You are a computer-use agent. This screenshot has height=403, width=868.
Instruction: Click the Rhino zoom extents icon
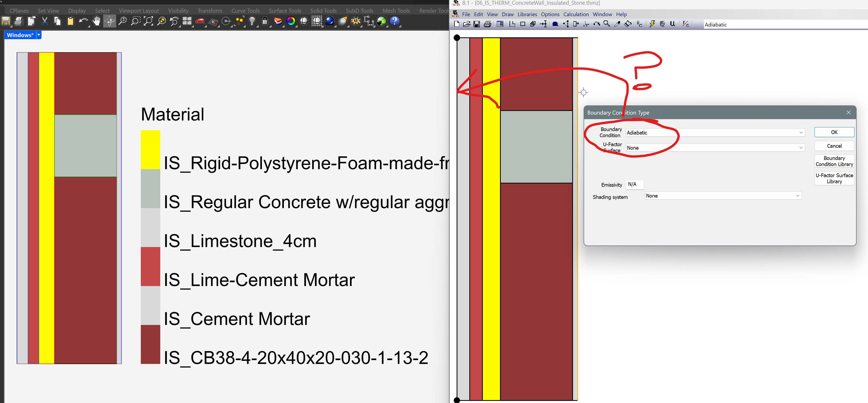148,21
